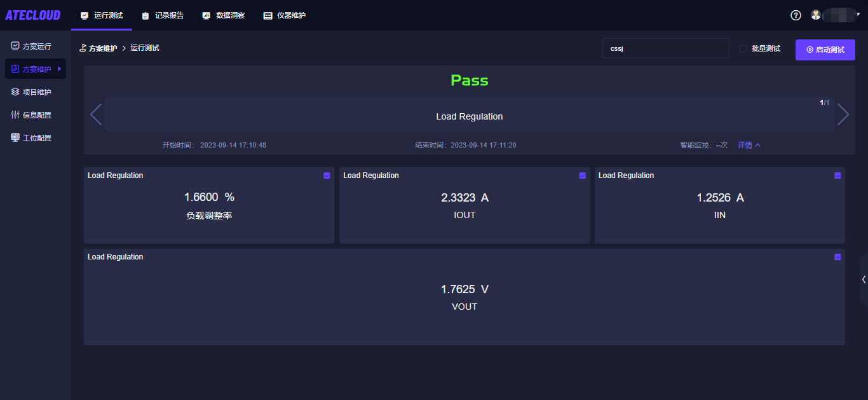Click the 2.3323 A value
The image size is (868, 400).
(x=465, y=198)
